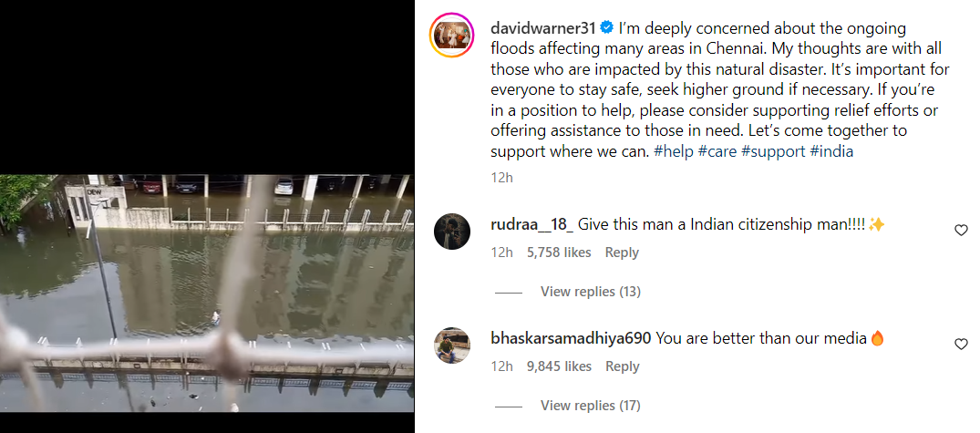The image size is (980, 433).
Task: View 5,758 likes list
Action: 559,253
